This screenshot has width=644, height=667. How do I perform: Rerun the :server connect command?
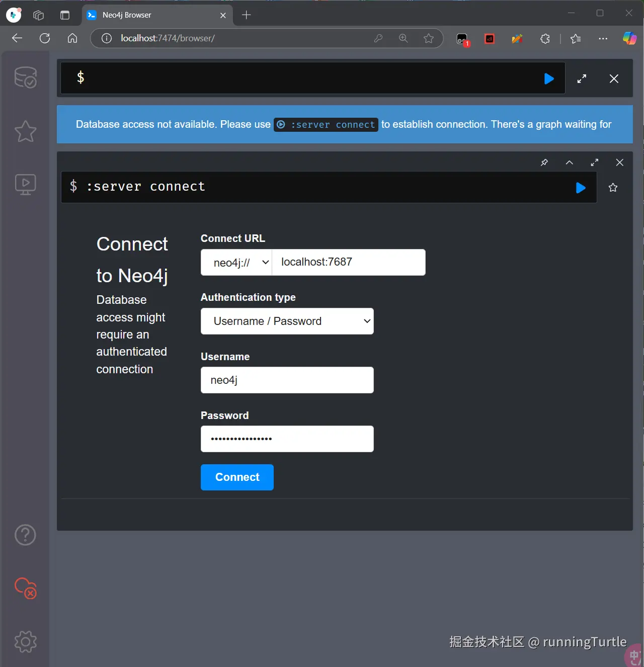(x=581, y=188)
